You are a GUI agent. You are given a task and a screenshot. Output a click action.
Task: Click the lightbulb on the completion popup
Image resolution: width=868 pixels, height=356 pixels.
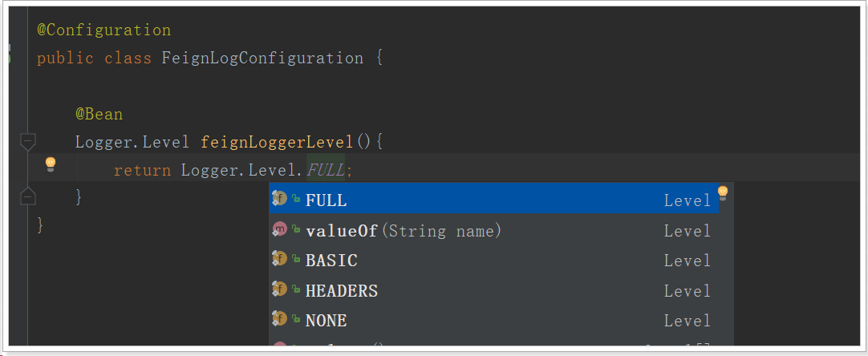(x=722, y=192)
